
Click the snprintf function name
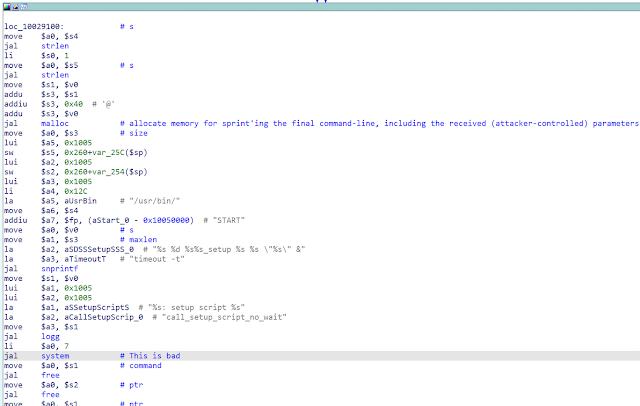59,268
